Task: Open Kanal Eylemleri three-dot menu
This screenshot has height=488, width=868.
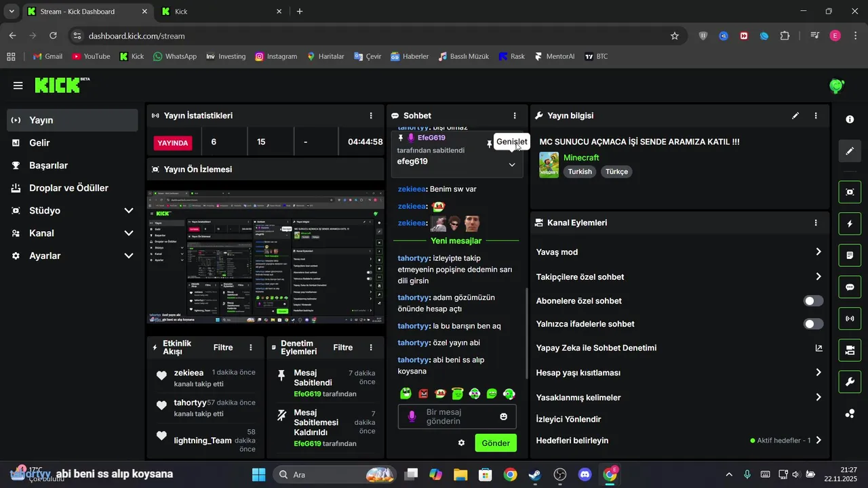Action: (x=816, y=222)
